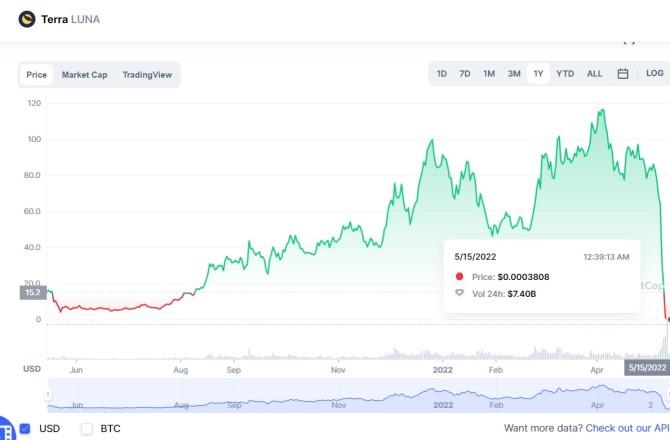This screenshot has width=670, height=440.
Task: Click the mini overview chart range selector
Action: [x=358, y=395]
